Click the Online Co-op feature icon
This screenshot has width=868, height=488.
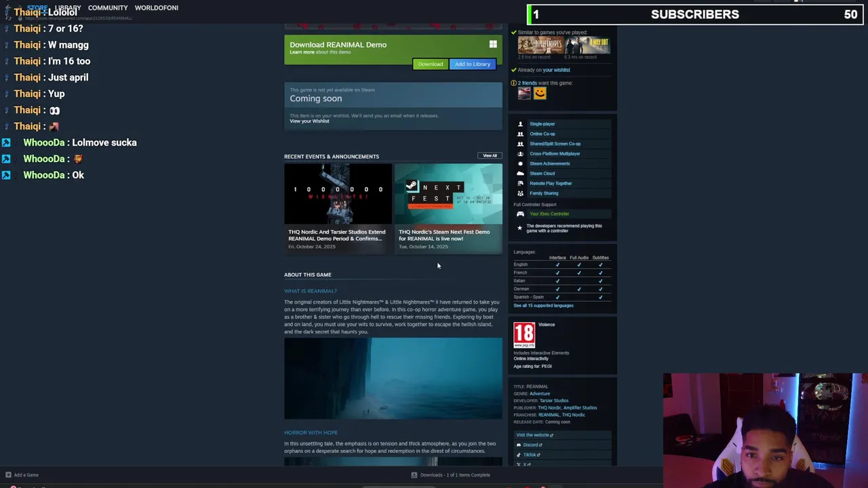tap(520, 134)
